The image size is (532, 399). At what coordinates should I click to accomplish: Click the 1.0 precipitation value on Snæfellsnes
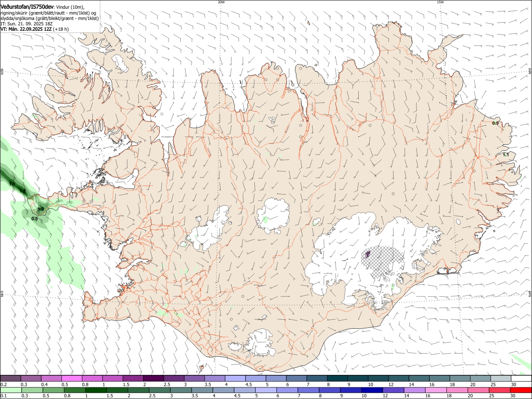(41, 209)
